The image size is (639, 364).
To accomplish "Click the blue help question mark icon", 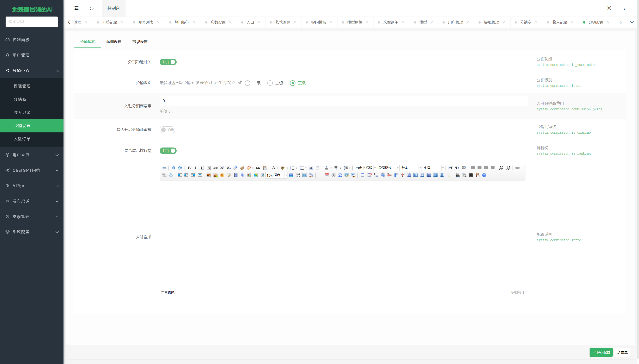I will [x=484, y=175].
